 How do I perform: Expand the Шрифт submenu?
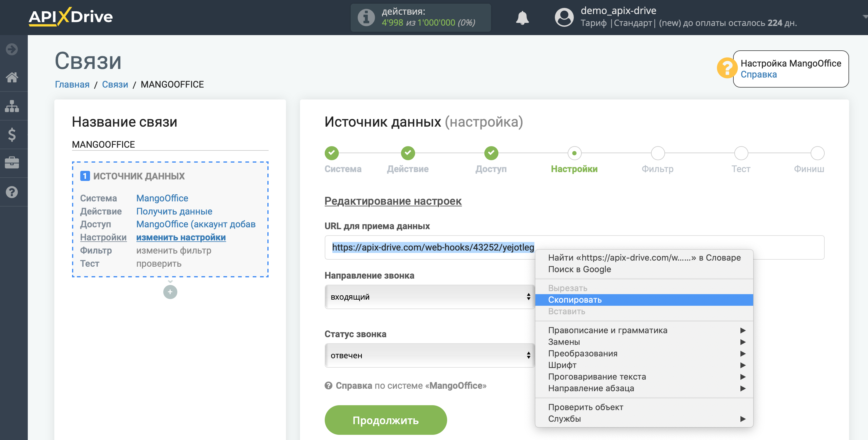[644, 365]
